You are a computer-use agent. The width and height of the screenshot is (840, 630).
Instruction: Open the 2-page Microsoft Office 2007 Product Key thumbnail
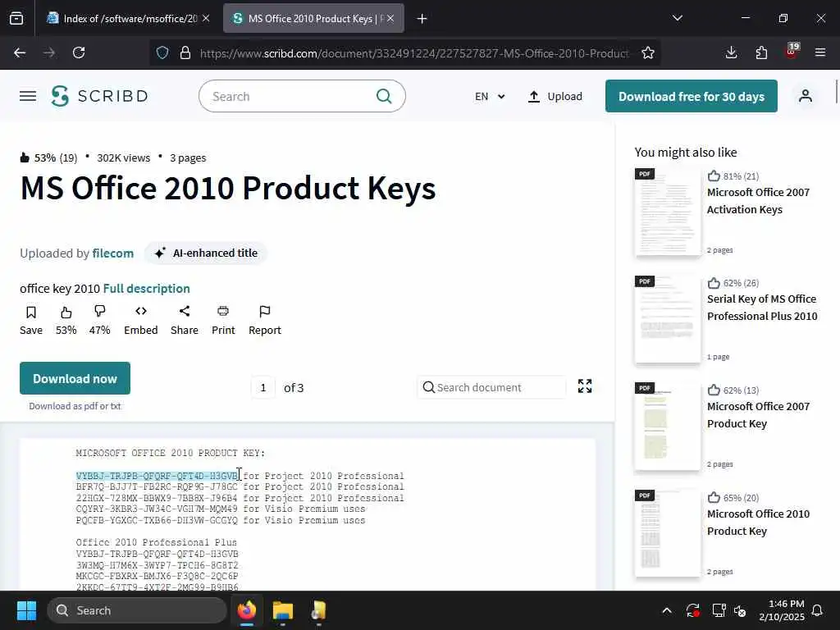pyautogui.click(x=668, y=427)
